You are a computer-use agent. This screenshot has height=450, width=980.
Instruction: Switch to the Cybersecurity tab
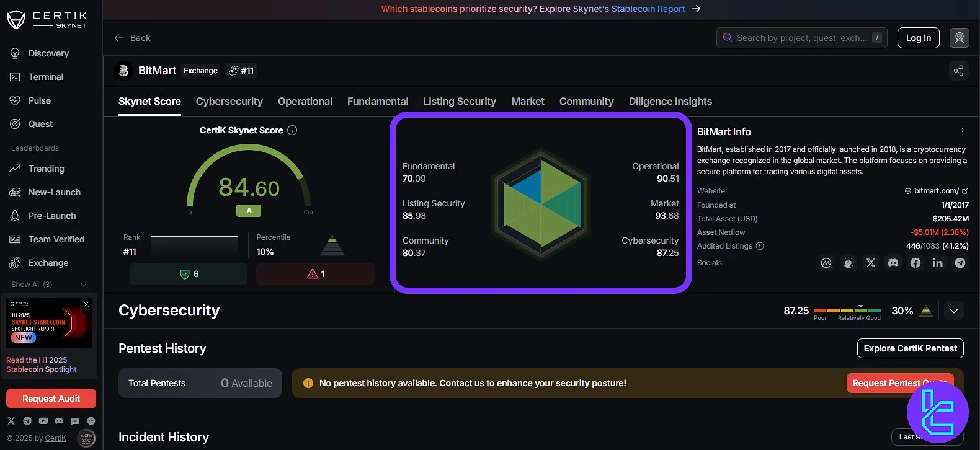[x=229, y=102]
